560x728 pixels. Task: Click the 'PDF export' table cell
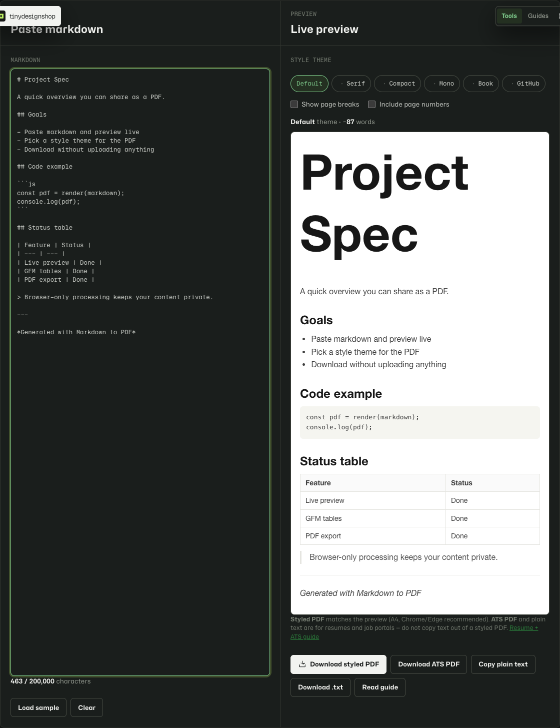click(373, 536)
